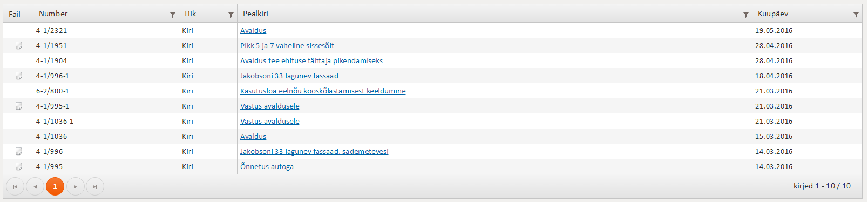
Task: Open the file icon for row 4-1/995
Action: click(18, 166)
